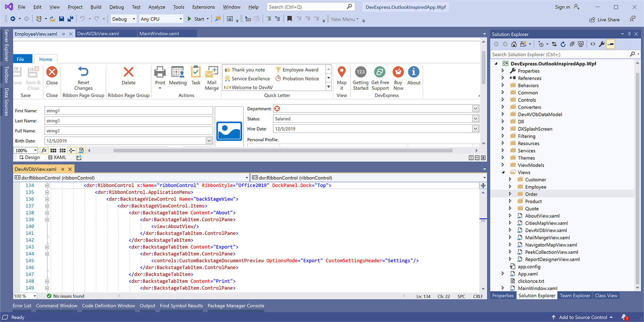Click the ribbon File button

pos(22,59)
